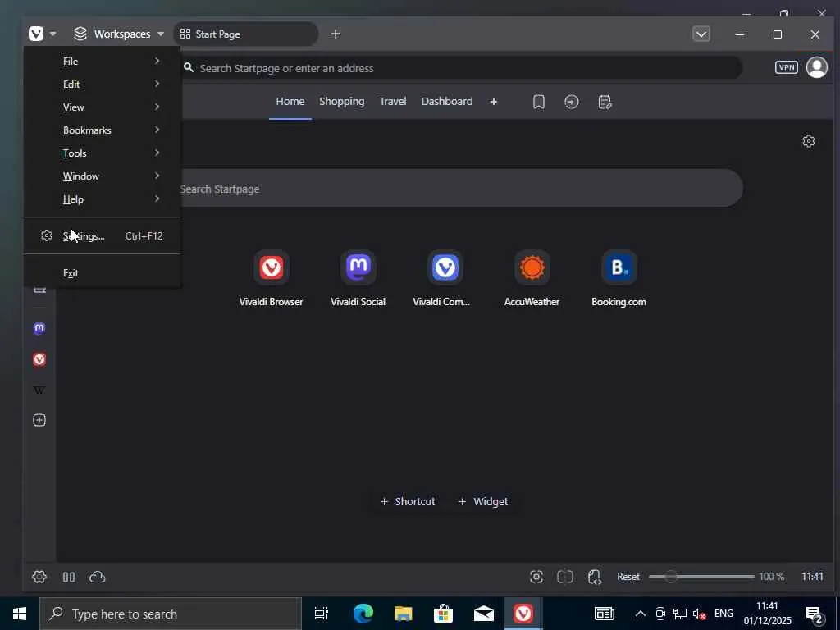Open the Tools submenu
Screen dimensions: 840x630
(x=103, y=153)
